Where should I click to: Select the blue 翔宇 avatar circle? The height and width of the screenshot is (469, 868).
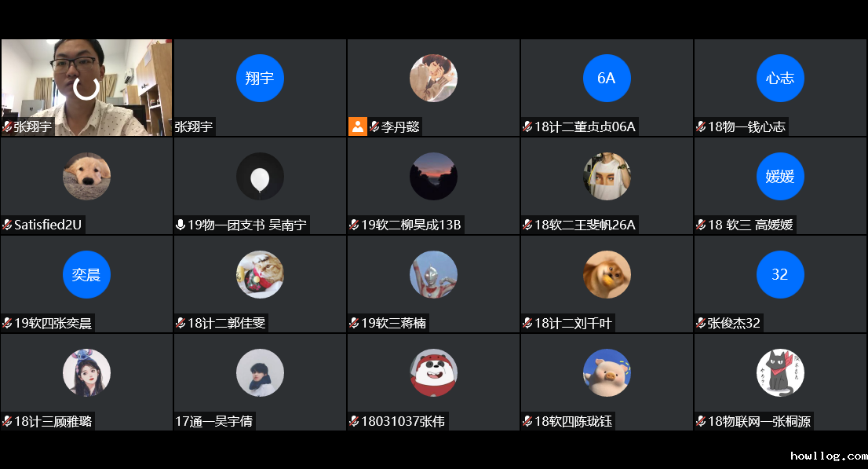coord(260,79)
